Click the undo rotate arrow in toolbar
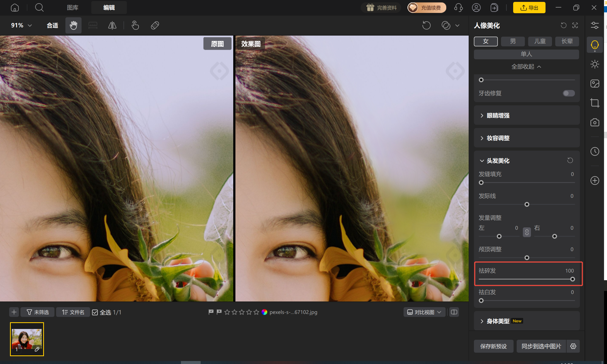This screenshot has width=607, height=364. click(426, 25)
